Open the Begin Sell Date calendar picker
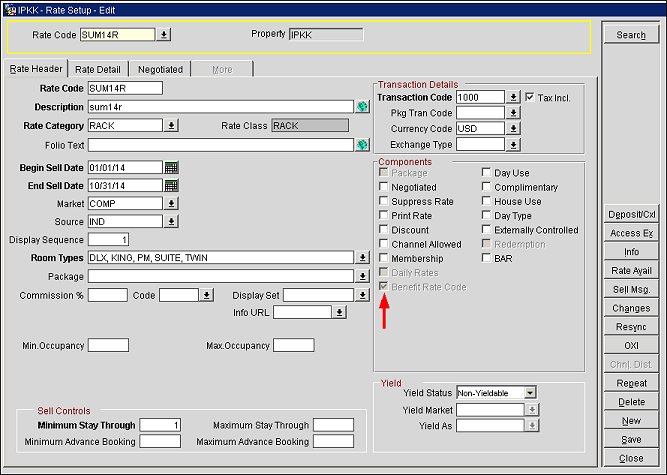The width and height of the screenshot is (667, 475). point(171,167)
